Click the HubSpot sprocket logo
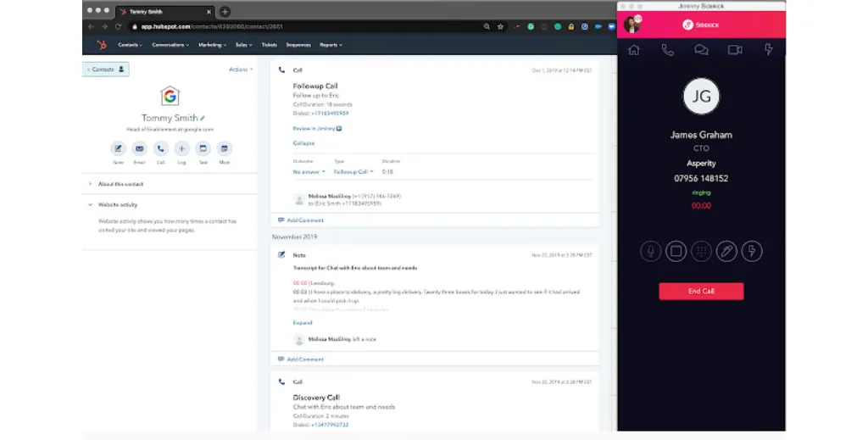Viewport: 868px width, 440px height. click(x=102, y=45)
